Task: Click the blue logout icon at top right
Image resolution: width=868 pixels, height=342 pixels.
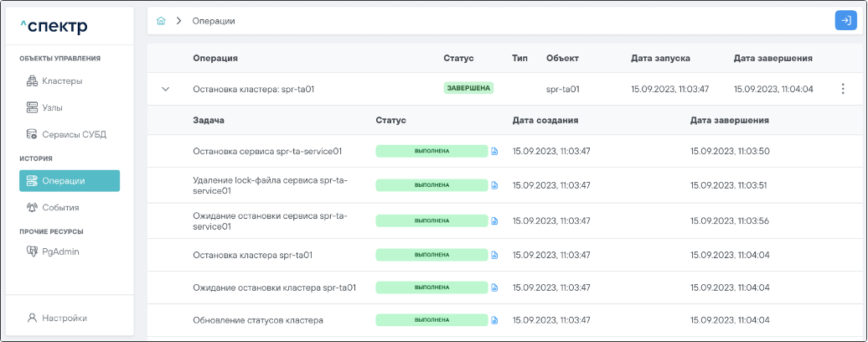Action: pyautogui.click(x=845, y=21)
